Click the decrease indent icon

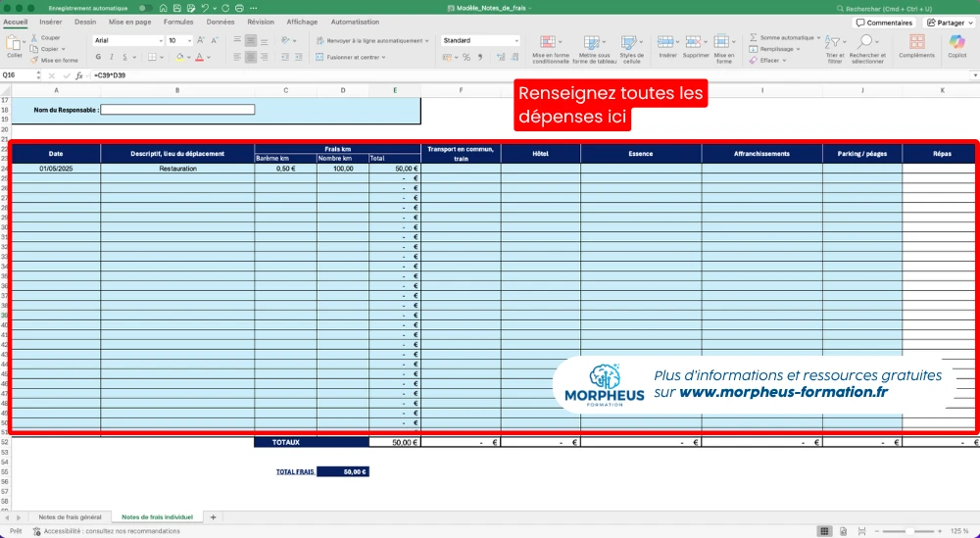pos(285,57)
